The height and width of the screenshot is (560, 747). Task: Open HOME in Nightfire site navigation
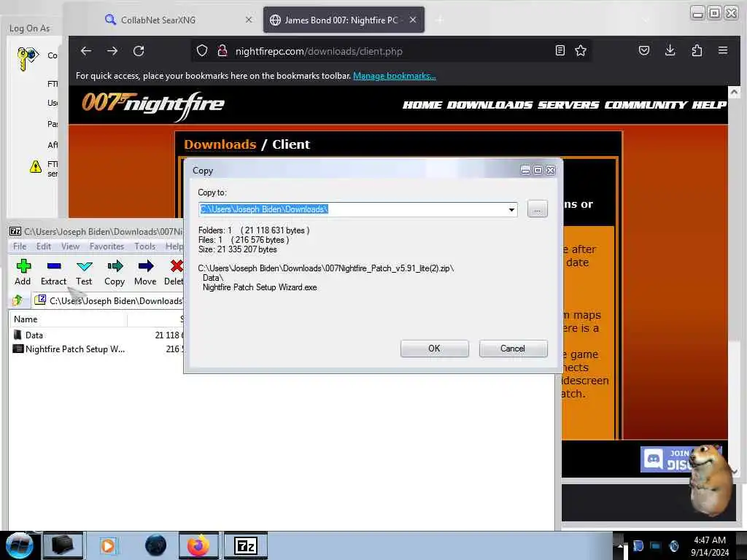point(422,105)
